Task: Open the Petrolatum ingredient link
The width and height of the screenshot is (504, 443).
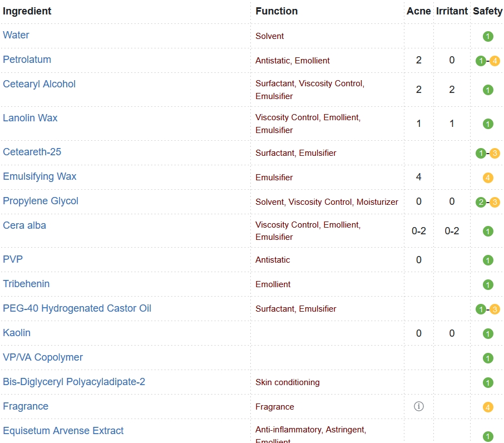Action: coord(27,60)
